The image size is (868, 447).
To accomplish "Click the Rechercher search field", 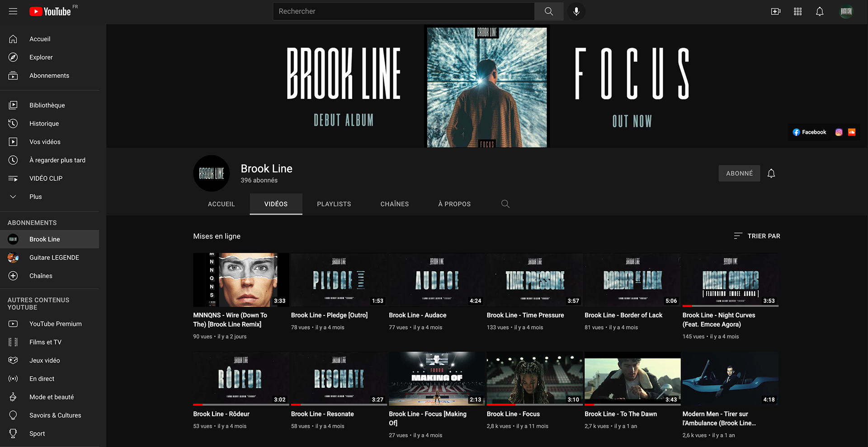I will [x=404, y=11].
